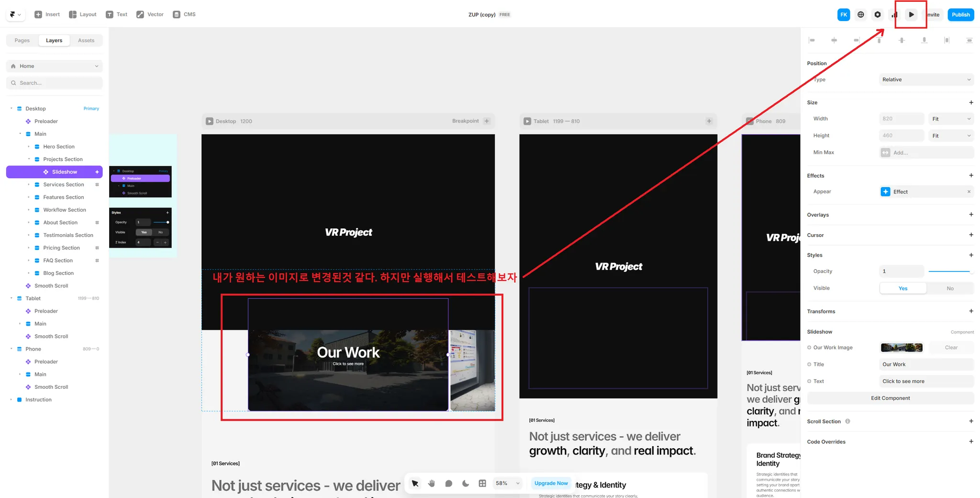
Task: Add a Cursor setting
Action: coord(971,235)
